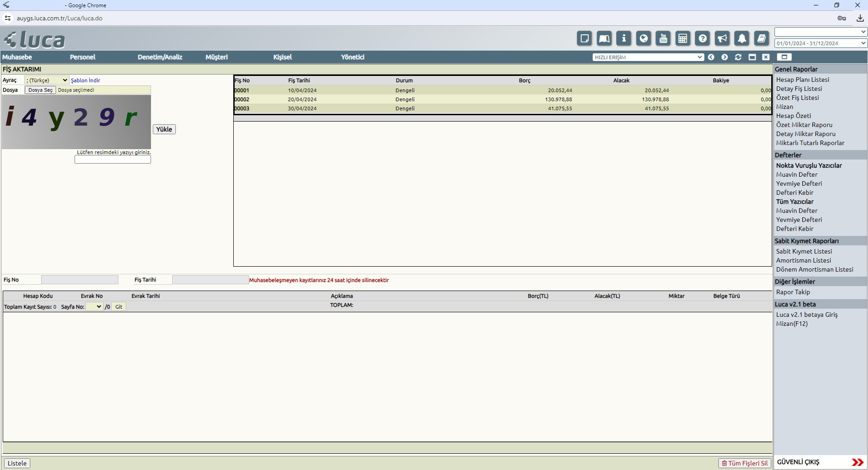Expand the empty company dropdown
Screen dimensions: 868x470
821,32
